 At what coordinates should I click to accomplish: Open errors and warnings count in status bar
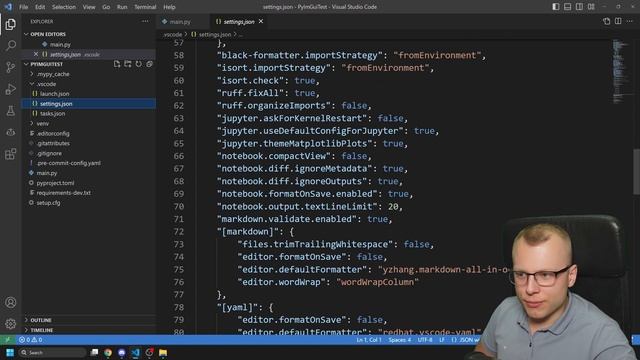[x=31, y=340]
